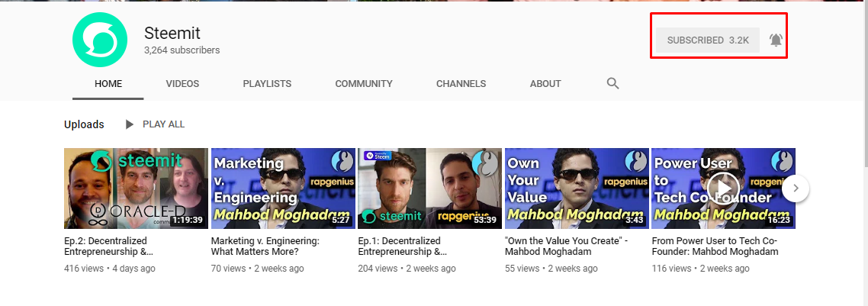Go to the CHANNELS tab
Image resolution: width=868 pixels, height=306 pixels.
[461, 84]
